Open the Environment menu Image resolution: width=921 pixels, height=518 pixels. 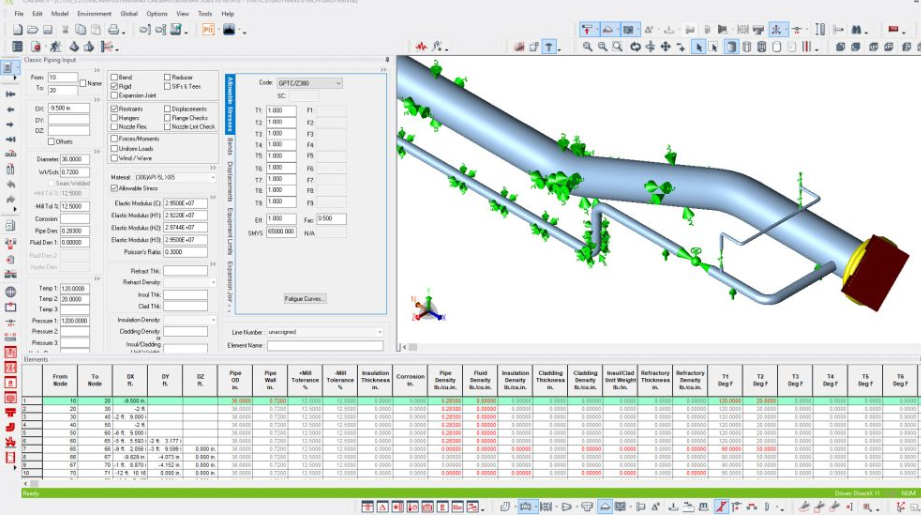[94, 14]
